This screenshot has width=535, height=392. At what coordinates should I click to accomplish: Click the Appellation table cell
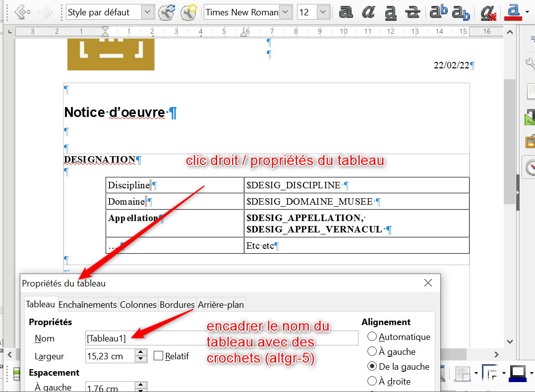[175, 223]
